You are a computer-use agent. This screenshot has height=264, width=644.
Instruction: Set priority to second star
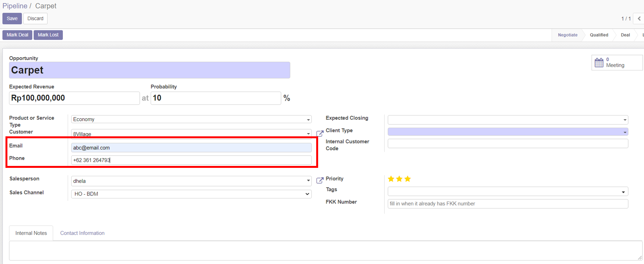(399, 179)
